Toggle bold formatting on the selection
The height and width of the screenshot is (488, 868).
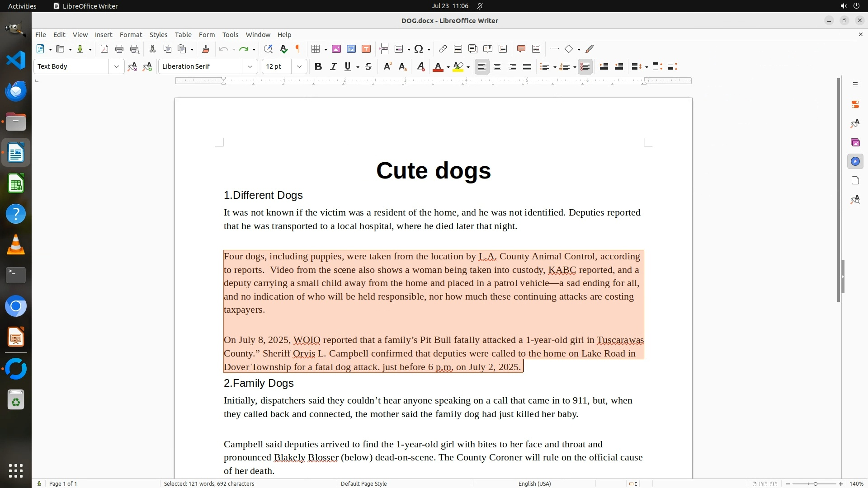318,67
